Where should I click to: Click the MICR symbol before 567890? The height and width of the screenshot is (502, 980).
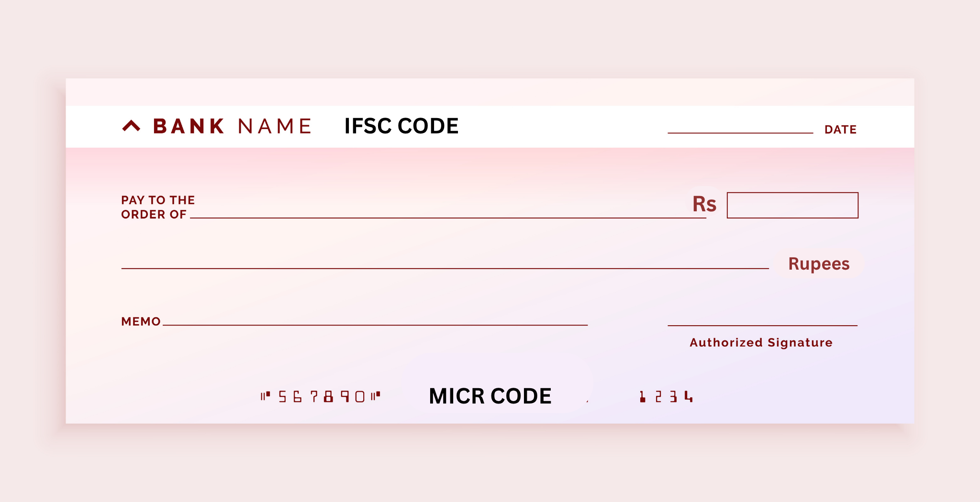point(265,396)
